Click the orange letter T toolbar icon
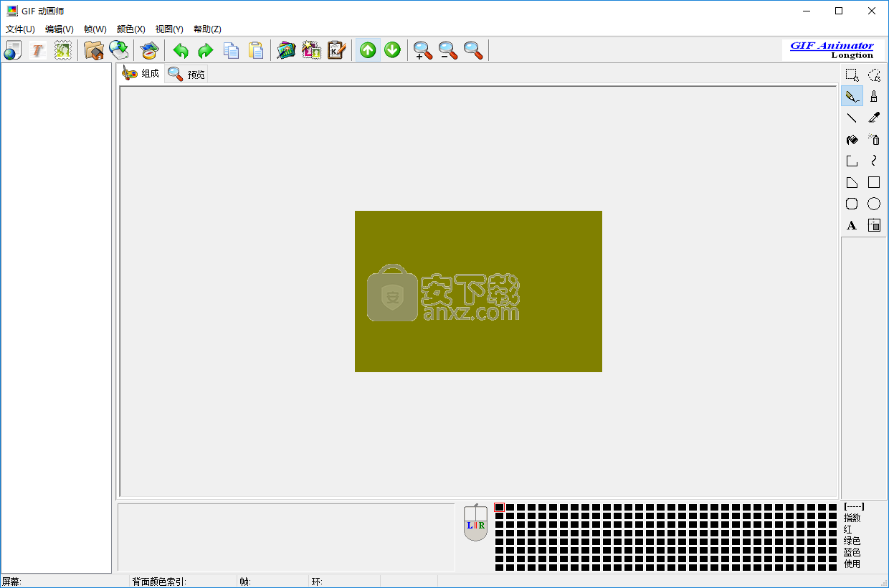This screenshot has width=889, height=588. coord(38,50)
